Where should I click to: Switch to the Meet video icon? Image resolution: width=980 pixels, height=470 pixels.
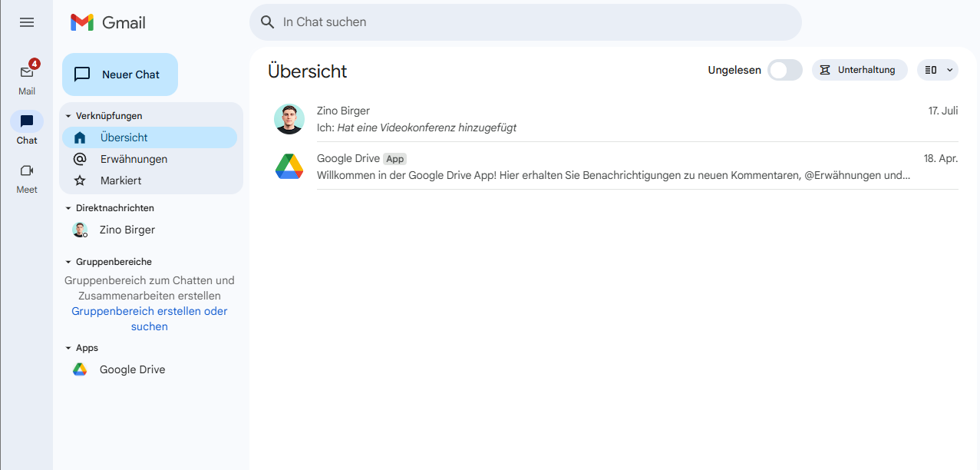pos(27,170)
